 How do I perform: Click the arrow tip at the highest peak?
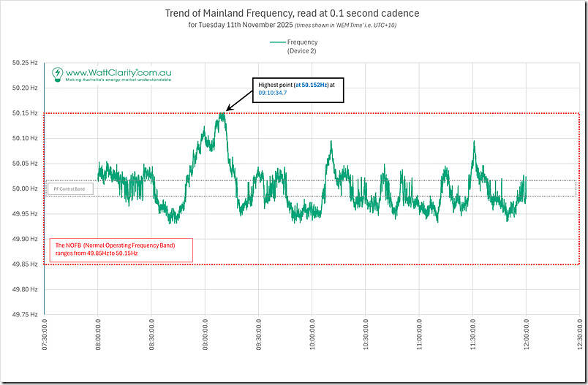(227, 111)
